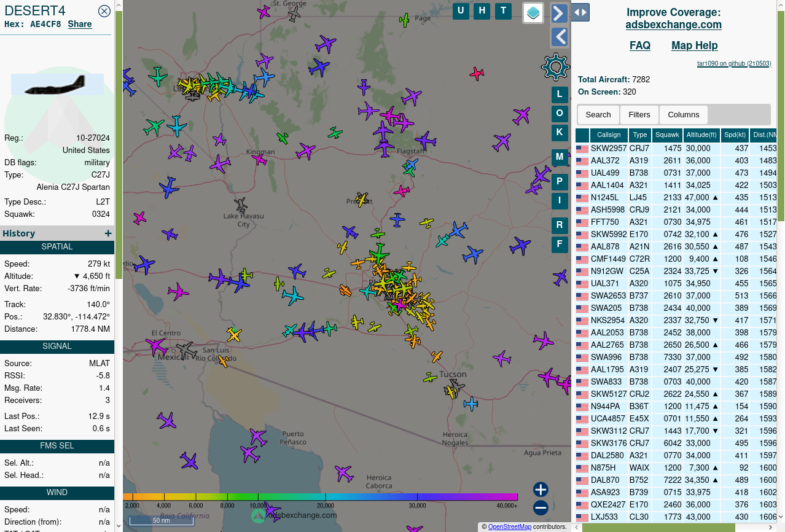Click the right chevron sidebar arrow
This screenshot has width=785, height=532.
[x=559, y=13]
